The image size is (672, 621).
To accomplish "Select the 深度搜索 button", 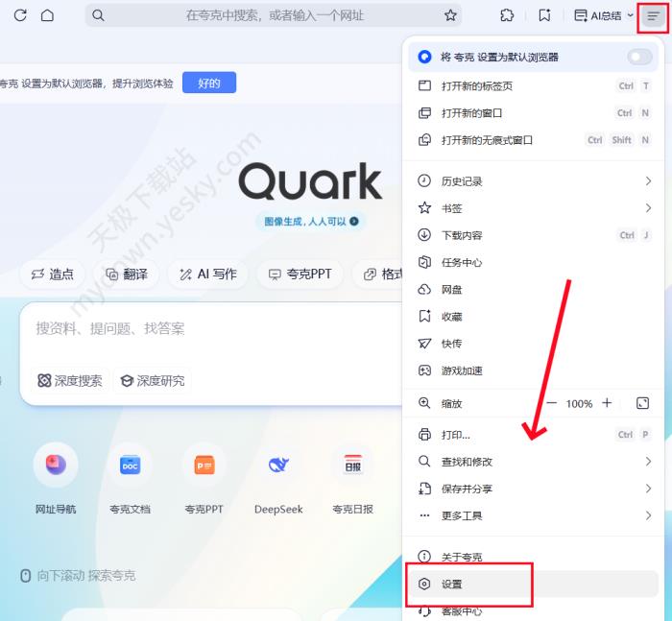I will tap(70, 381).
